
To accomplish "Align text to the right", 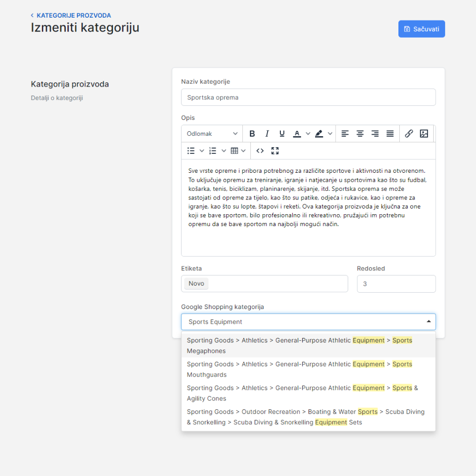I will pyautogui.click(x=375, y=134).
